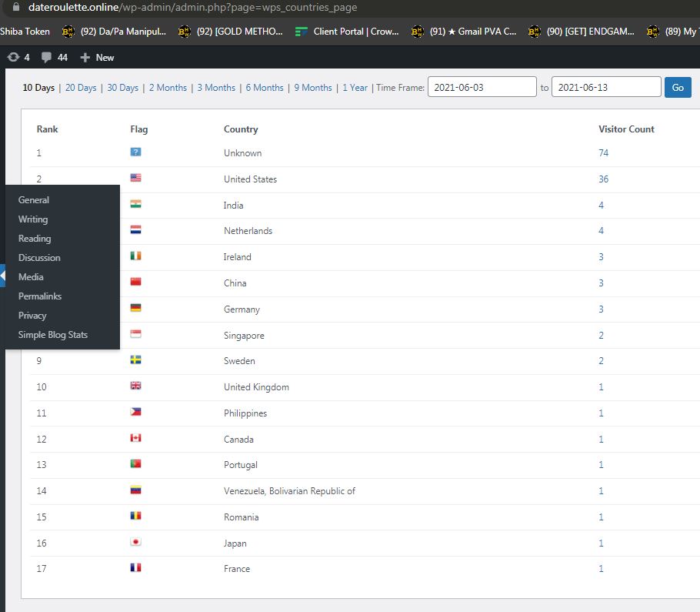Click the Client Portal bookmark icon
Image resolution: width=700 pixels, height=612 pixels.
(x=302, y=32)
